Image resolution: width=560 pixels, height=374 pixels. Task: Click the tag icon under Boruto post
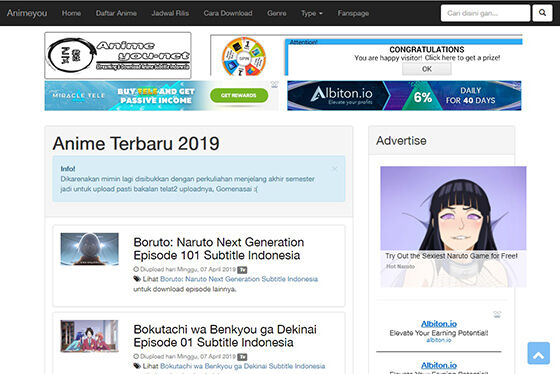tap(137, 279)
